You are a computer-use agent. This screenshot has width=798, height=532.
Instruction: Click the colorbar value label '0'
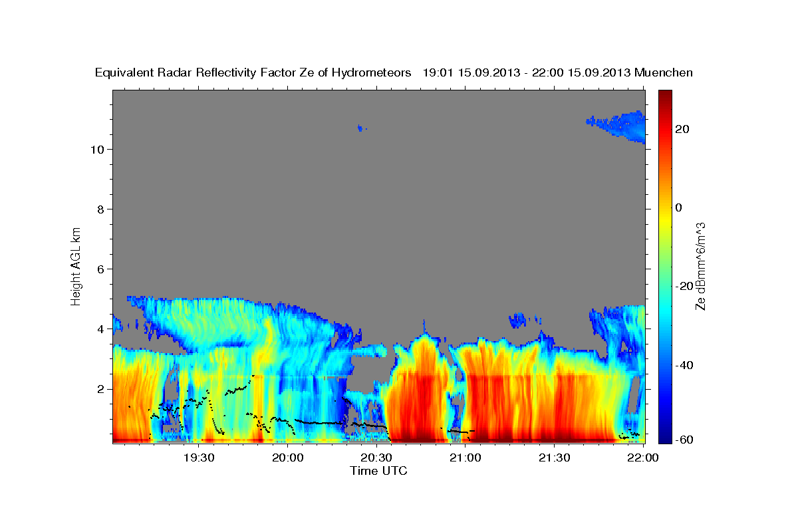679,207
